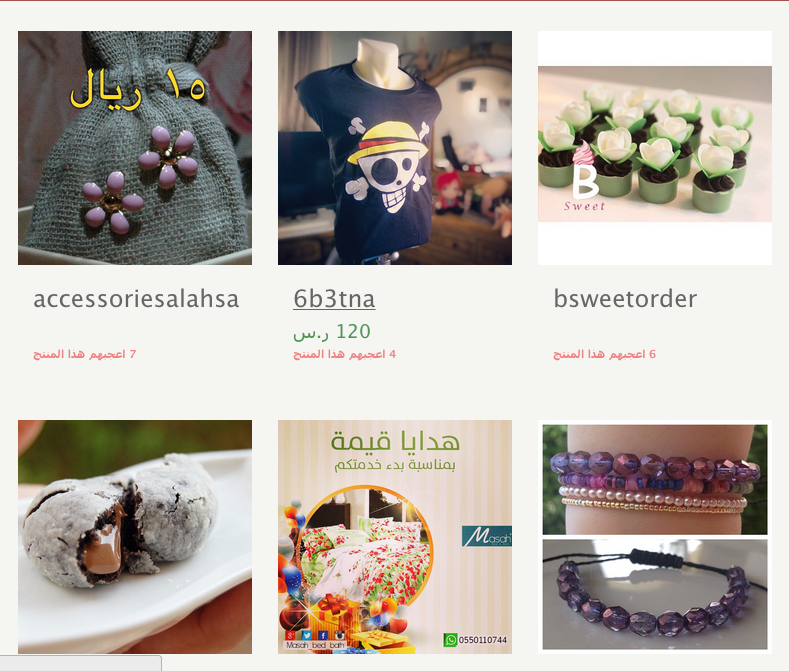This screenshot has height=671, width=789.
Task: Click the B Sweet logo on cupcakes photo
Action: tap(584, 177)
